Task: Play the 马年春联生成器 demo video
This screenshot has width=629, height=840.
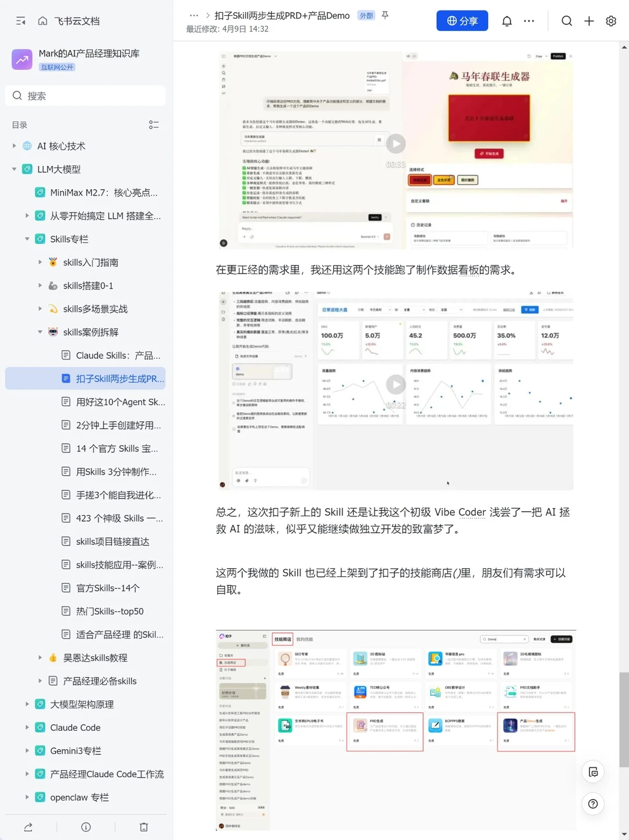Action: tap(396, 144)
